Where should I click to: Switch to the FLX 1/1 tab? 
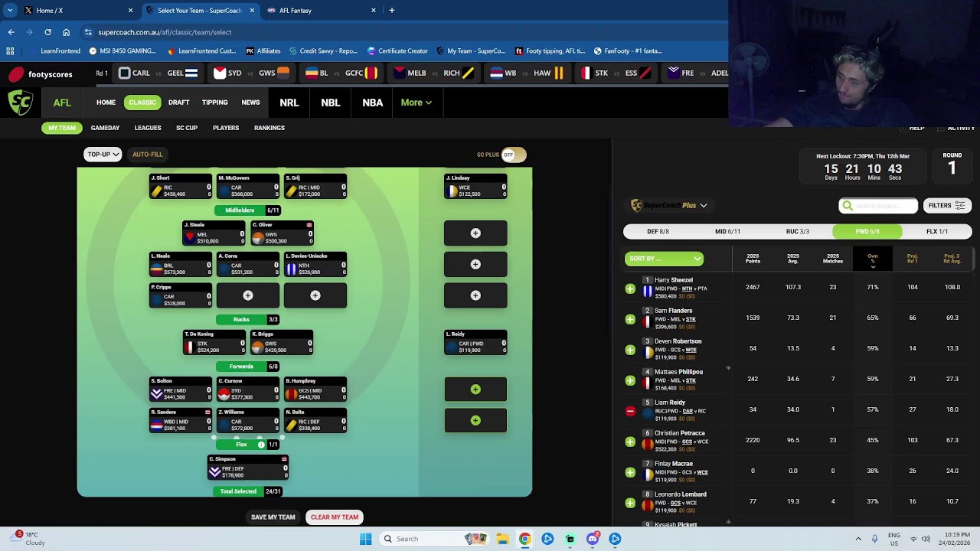[x=937, y=231]
